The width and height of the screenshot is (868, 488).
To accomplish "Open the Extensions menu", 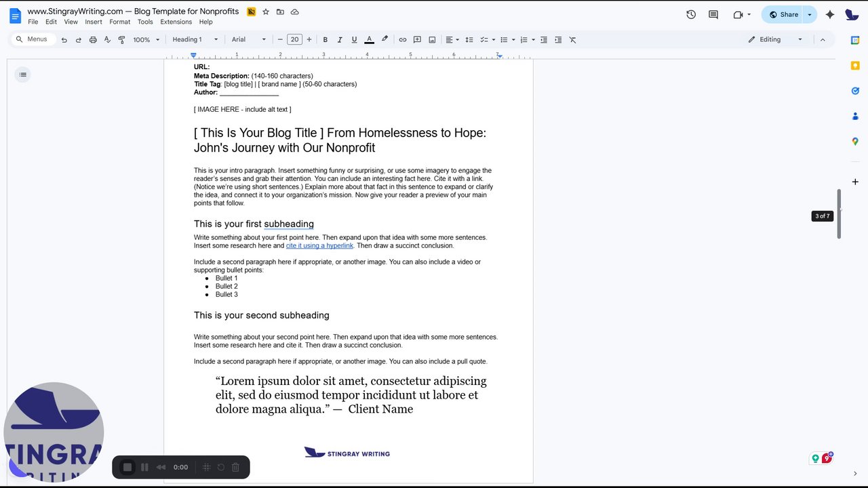I will click(176, 22).
